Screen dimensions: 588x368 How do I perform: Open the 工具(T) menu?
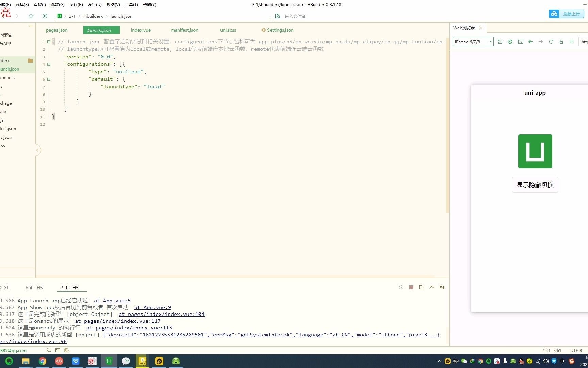coord(131,4)
